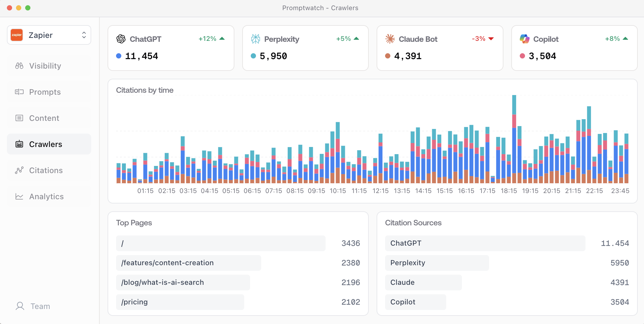Click the Copilot logo icon
Viewport: 644px width, 324px height.
point(524,39)
